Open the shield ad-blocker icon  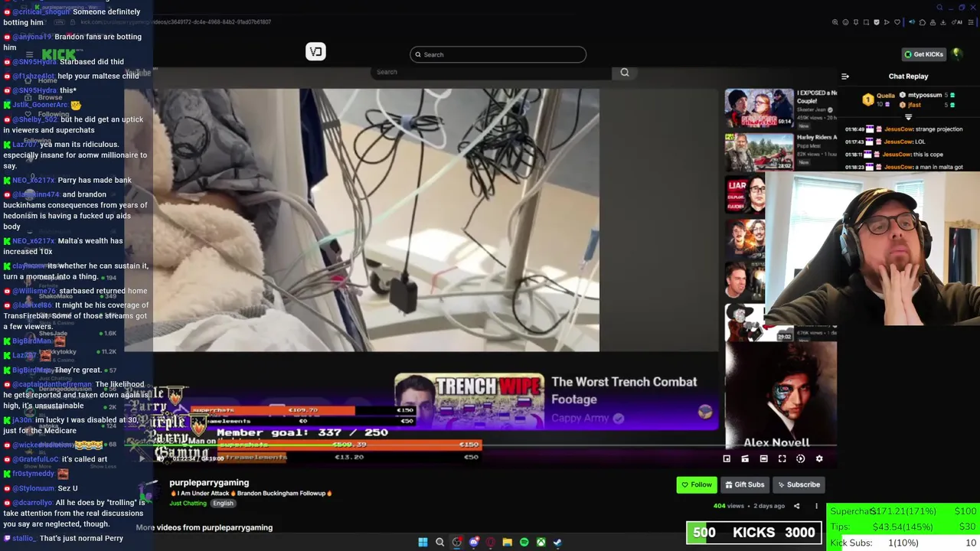click(877, 22)
